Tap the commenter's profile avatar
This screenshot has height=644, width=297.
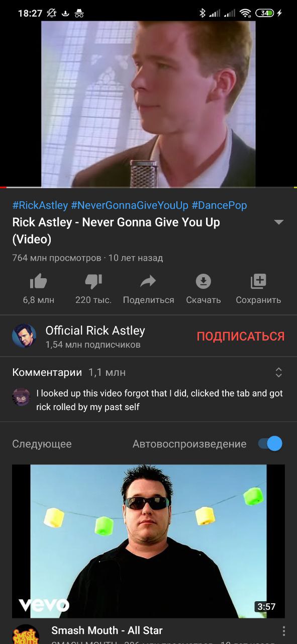(x=21, y=397)
